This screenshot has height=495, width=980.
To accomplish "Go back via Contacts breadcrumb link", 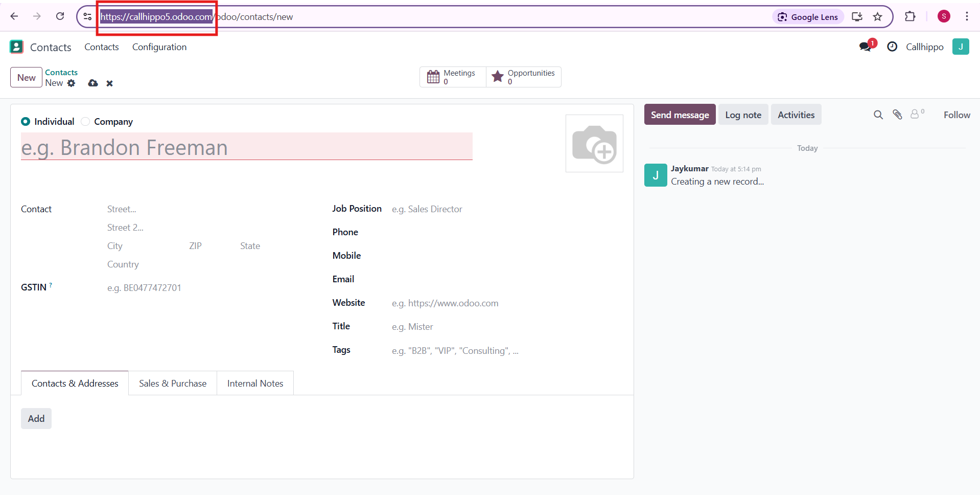I will pyautogui.click(x=61, y=72).
